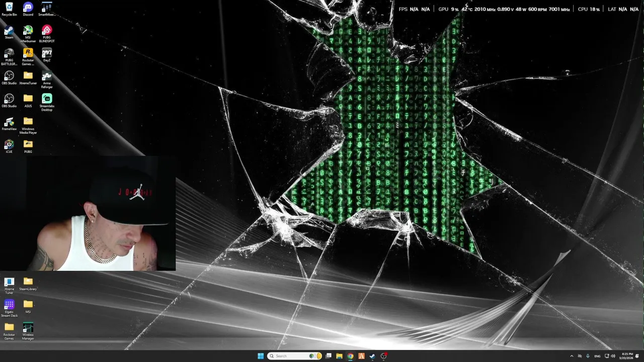
Task: Open the SteamLibrary folder
Action: 28,284
